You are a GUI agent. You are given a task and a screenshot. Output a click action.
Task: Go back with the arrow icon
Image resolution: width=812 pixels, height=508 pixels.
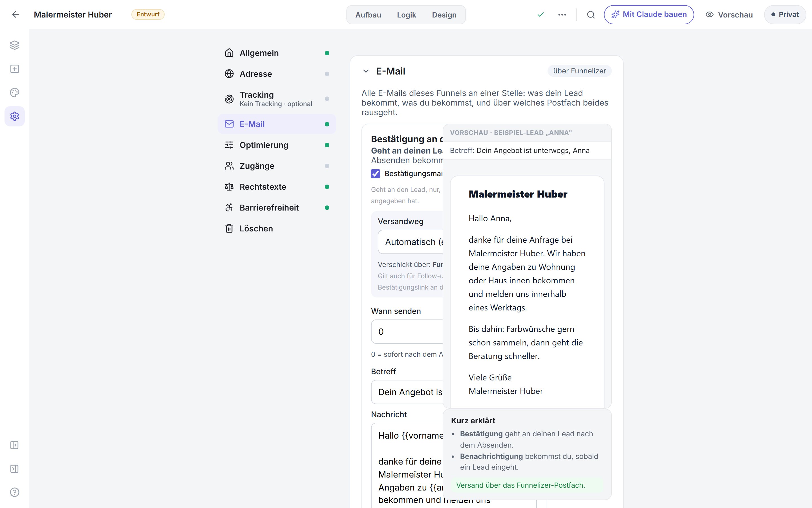15,14
